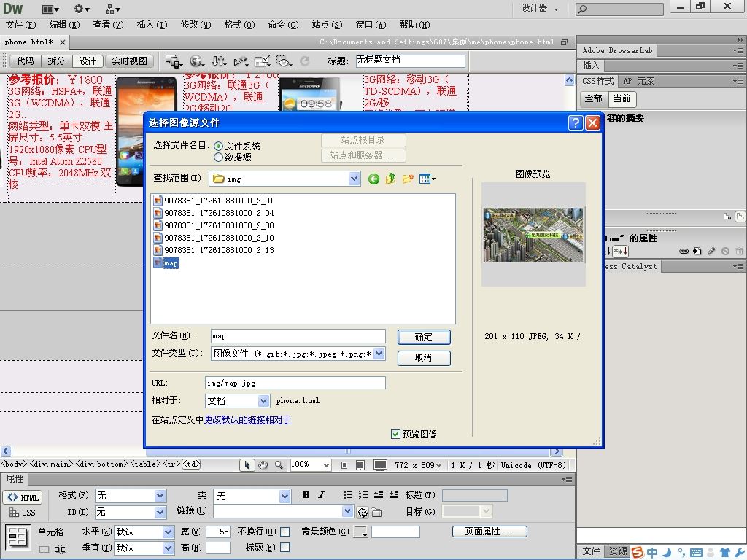The width and height of the screenshot is (747, 560).
Task: Click the 取消 button
Action: (424, 358)
